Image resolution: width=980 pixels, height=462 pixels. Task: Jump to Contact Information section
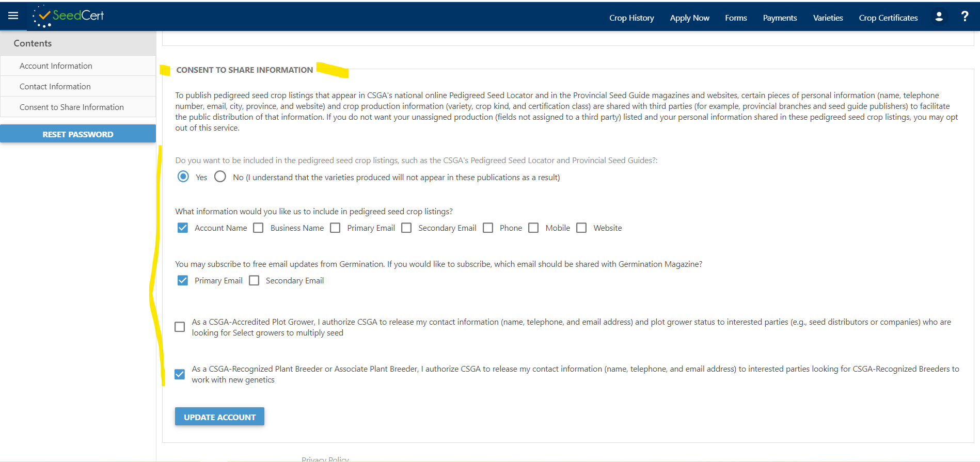pyautogui.click(x=78, y=86)
